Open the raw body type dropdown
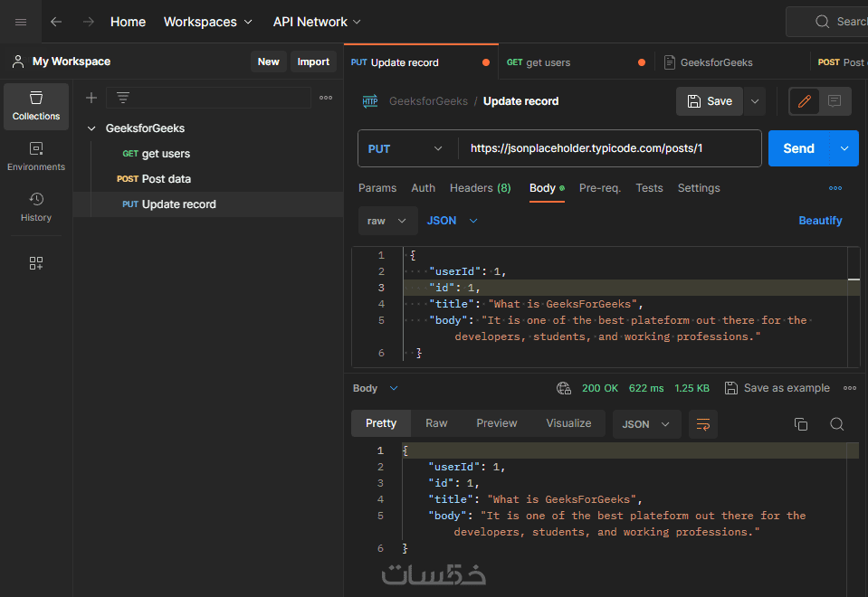The image size is (868, 597). click(x=387, y=221)
